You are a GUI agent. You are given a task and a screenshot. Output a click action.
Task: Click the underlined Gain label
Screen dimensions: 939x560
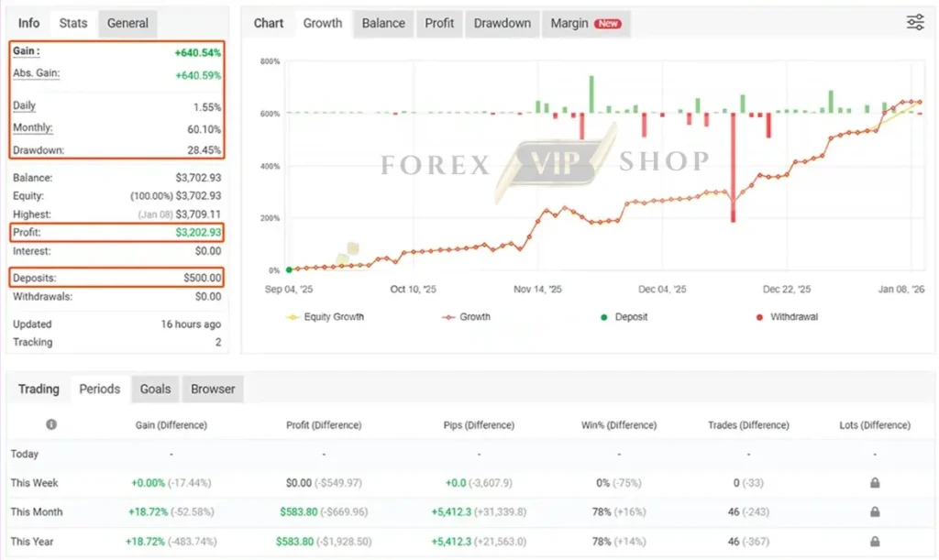coord(27,51)
